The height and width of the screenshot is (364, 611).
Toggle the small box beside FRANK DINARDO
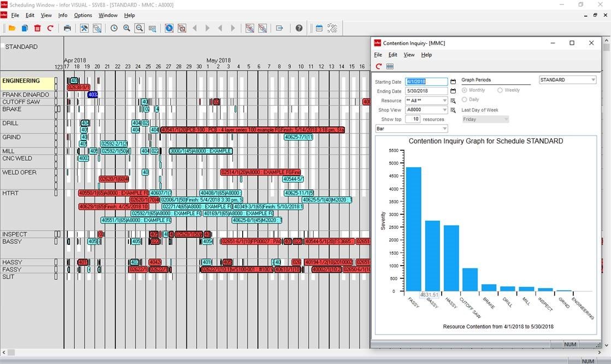tap(56, 95)
